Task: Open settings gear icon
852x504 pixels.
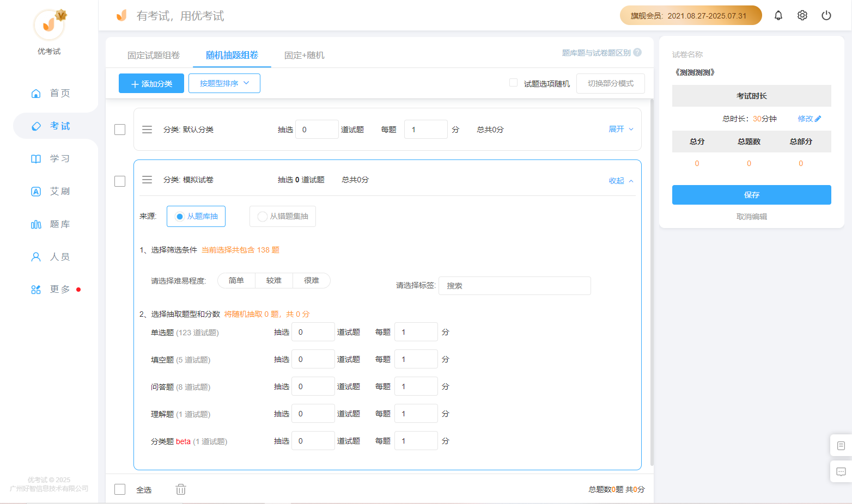Action: [x=802, y=15]
